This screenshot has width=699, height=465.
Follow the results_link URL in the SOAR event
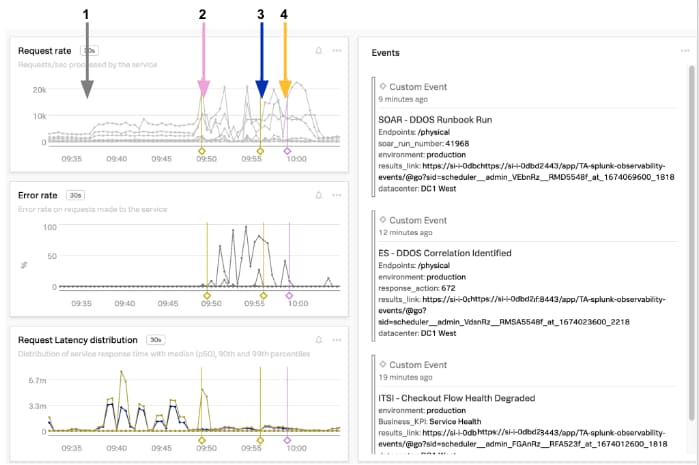point(526,171)
